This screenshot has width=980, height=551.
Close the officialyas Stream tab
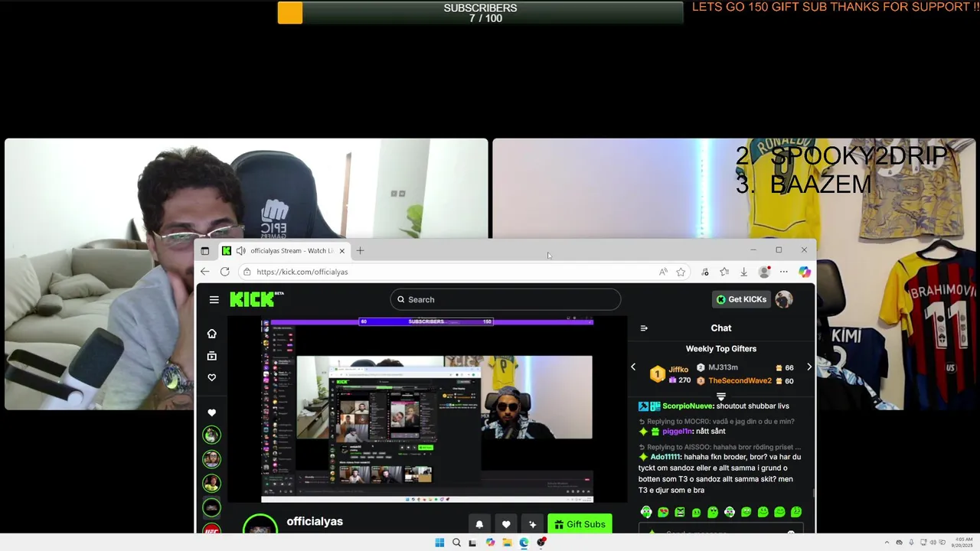[342, 251]
